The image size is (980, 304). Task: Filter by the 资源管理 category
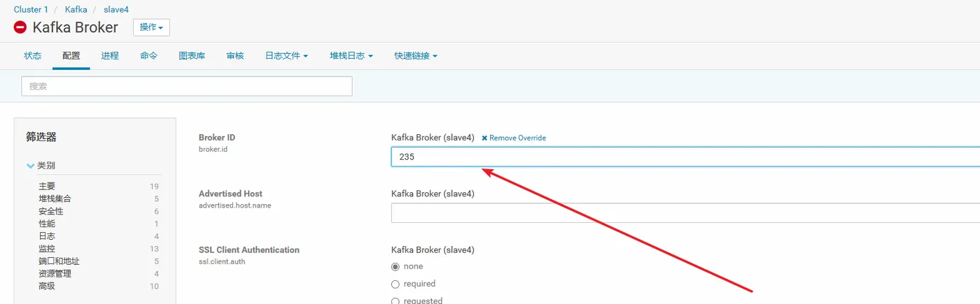(x=55, y=274)
